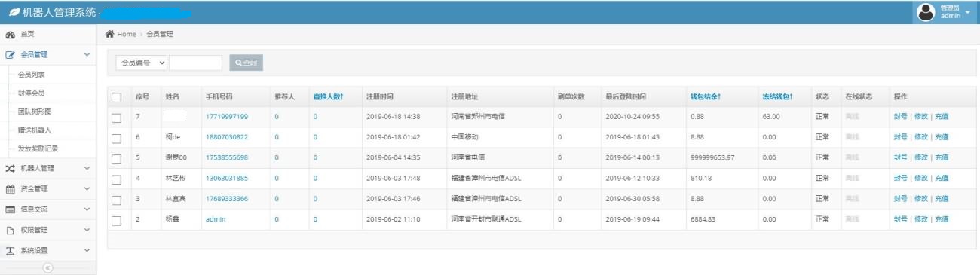Click the 63.00 frozen wallet cell

770,117
